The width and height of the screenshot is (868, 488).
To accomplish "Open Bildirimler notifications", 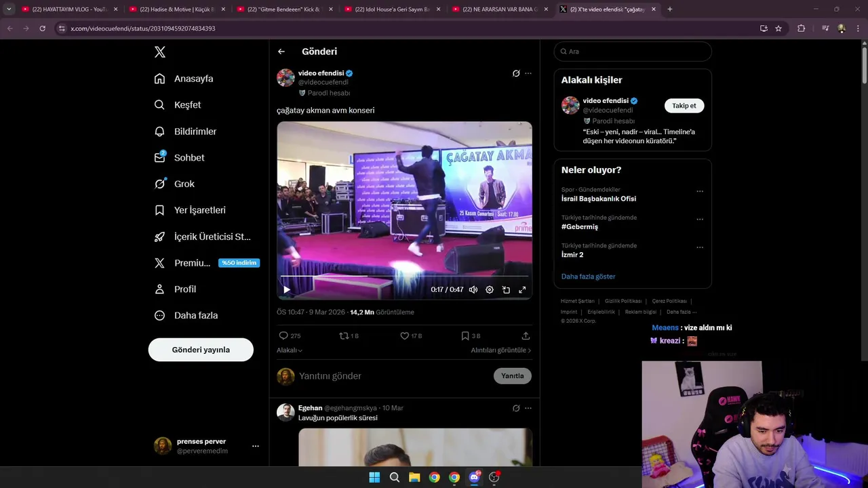I will coord(185,131).
